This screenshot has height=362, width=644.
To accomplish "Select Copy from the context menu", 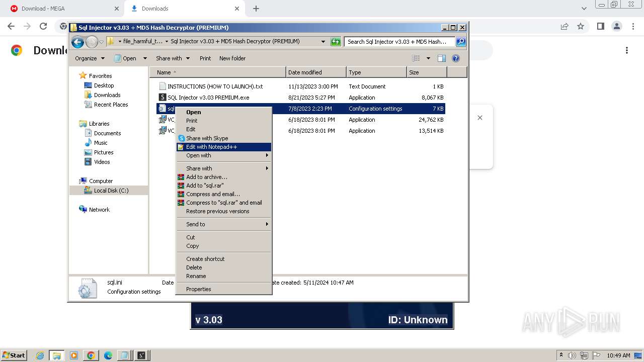I will (224, 246).
